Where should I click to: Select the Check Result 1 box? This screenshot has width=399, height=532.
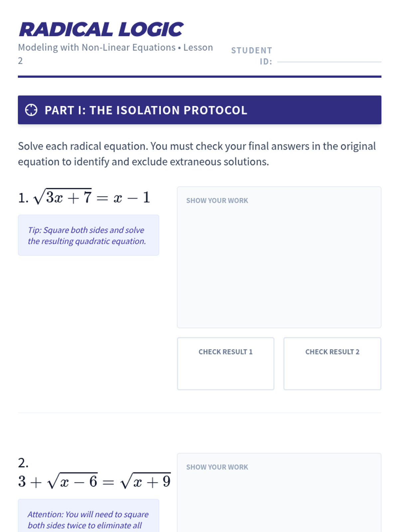[x=225, y=363]
